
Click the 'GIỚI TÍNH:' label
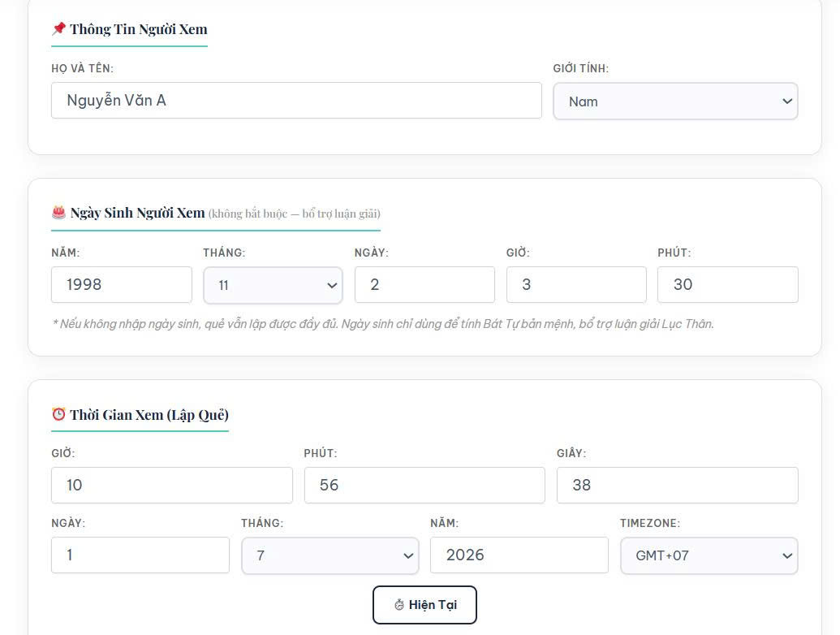pyautogui.click(x=581, y=68)
